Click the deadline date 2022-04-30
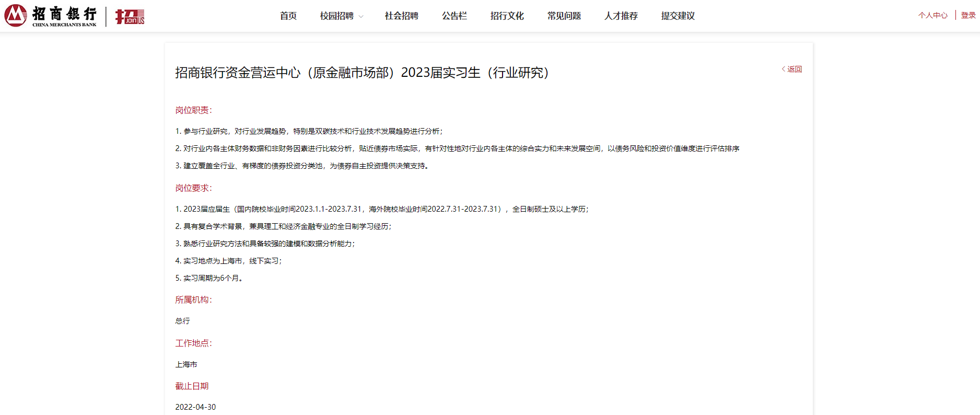 pyautogui.click(x=195, y=407)
